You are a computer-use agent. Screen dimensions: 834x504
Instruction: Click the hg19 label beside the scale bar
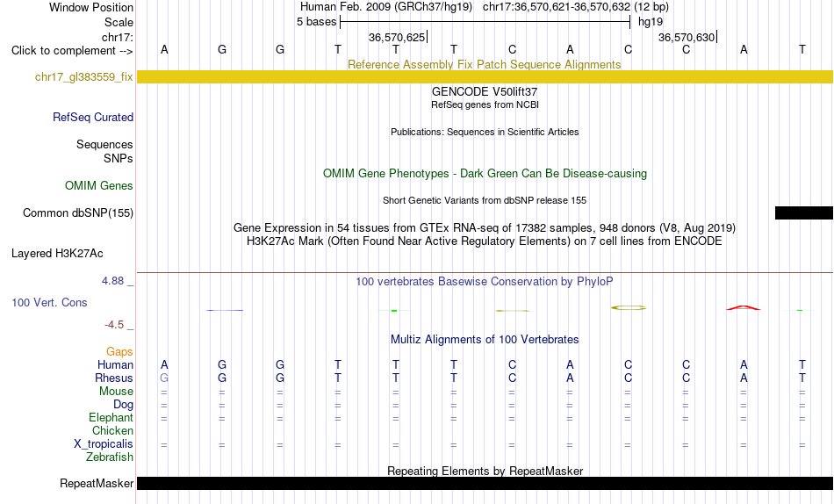pyautogui.click(x=651, y=22)
